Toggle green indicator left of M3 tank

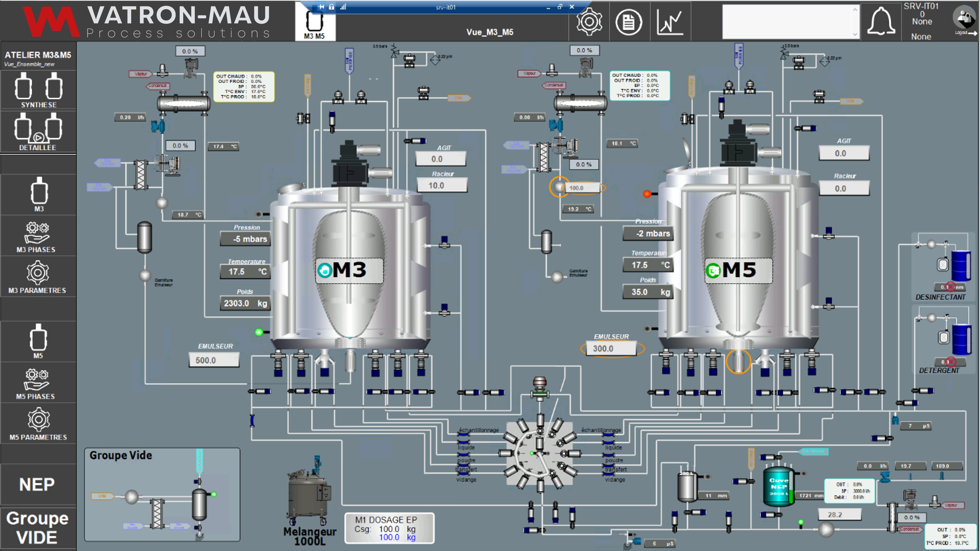[x=259, y=332]
